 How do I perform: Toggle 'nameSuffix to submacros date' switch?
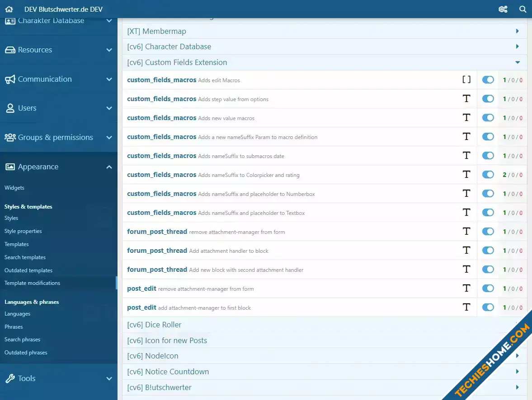click(x=488, y=156)
